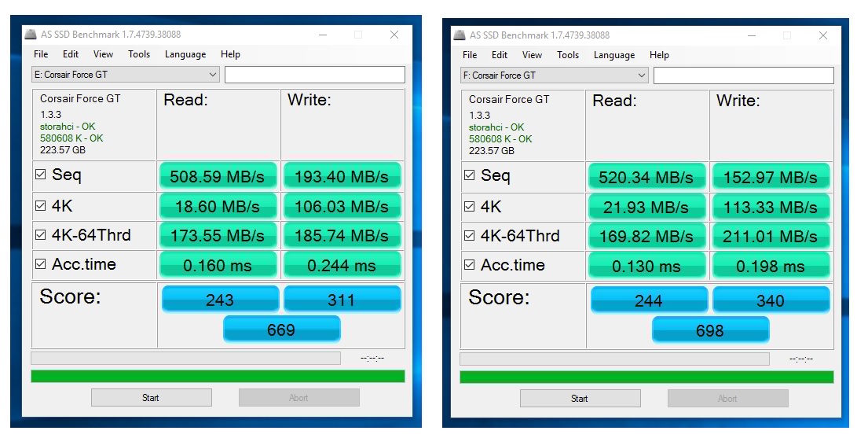Close the E: drive benchmark window
Viewport: 868px width, 438px height.
coord(394,35)
